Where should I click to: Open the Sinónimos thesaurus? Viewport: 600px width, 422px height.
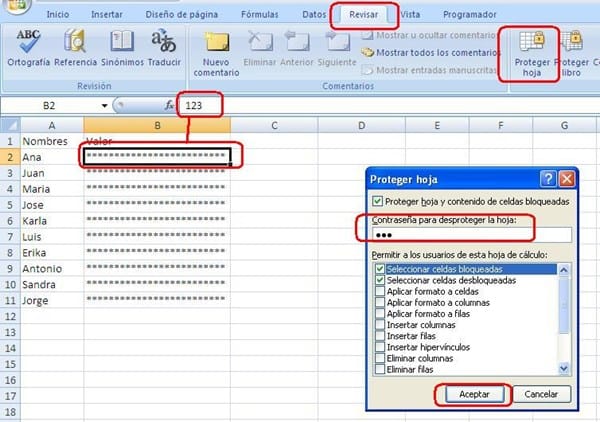(122, 48)
